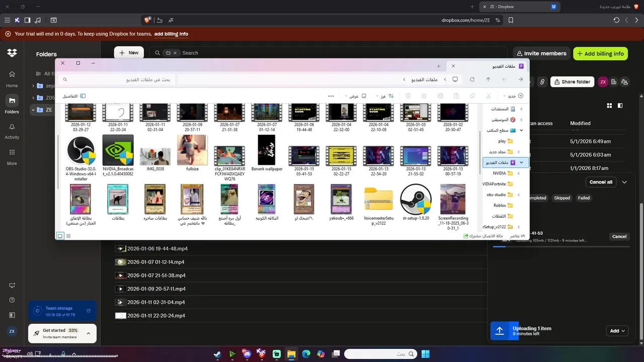The width and height of the screenshot is (644, 362).
Task: Dismiss the trial warning banner icon
Action: [8, 34]
